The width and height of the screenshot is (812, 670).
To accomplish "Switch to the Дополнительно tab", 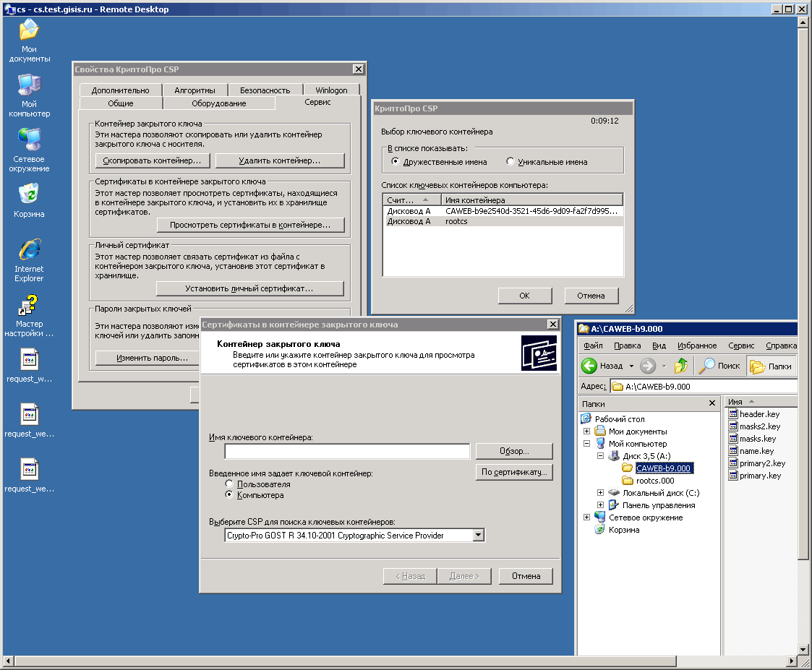I will 121,90.
